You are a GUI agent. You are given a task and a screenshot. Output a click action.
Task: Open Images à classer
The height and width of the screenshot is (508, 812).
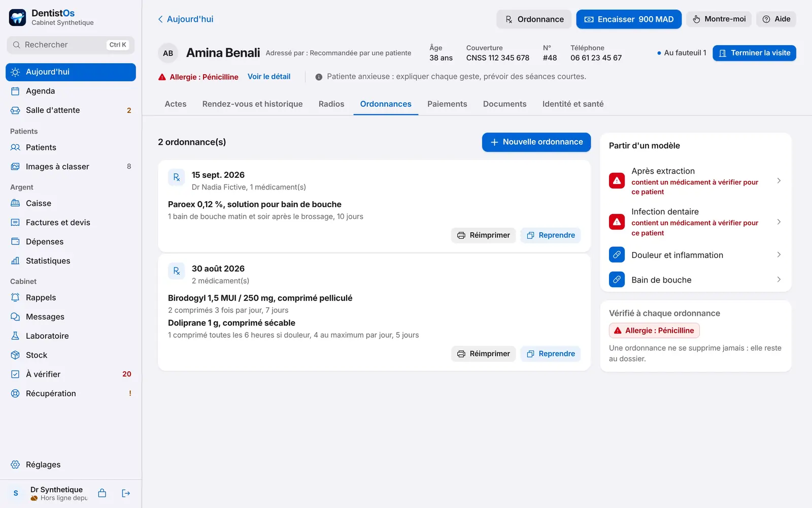[x=71, y=167]
